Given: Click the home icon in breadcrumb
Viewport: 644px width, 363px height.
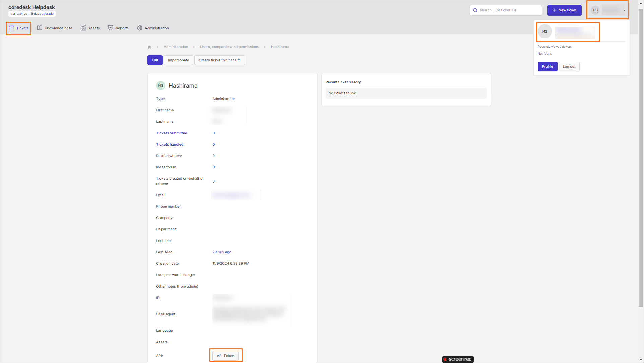Looking at the screenshot, I should 149,47.
